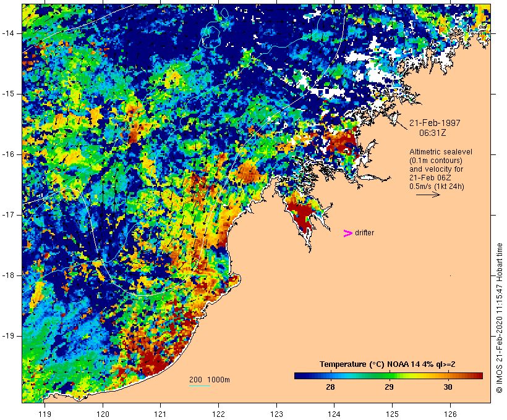Image resolution: width=507 pixels, height=420 pixels.
Task: Click the '200 1000m' depth contour label
Action: 210,380
